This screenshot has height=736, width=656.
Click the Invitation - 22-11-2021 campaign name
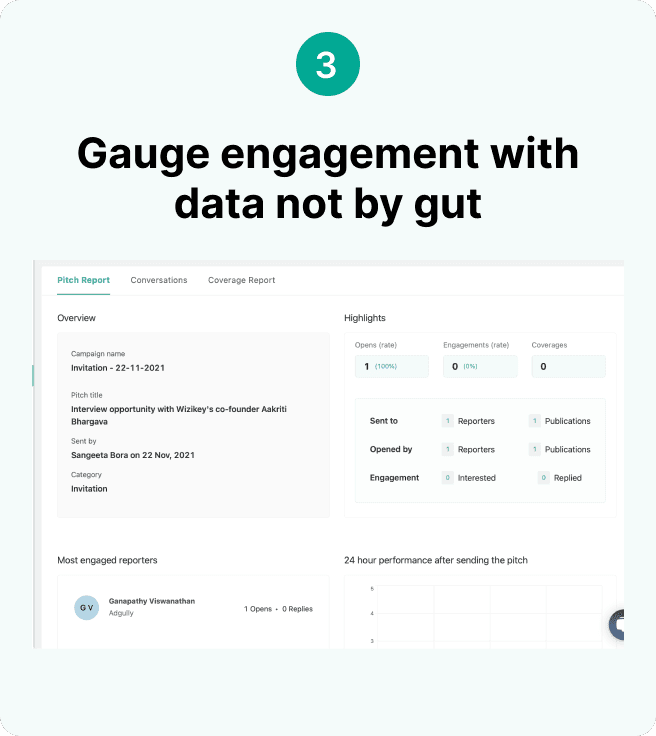[x=118, y=368]
